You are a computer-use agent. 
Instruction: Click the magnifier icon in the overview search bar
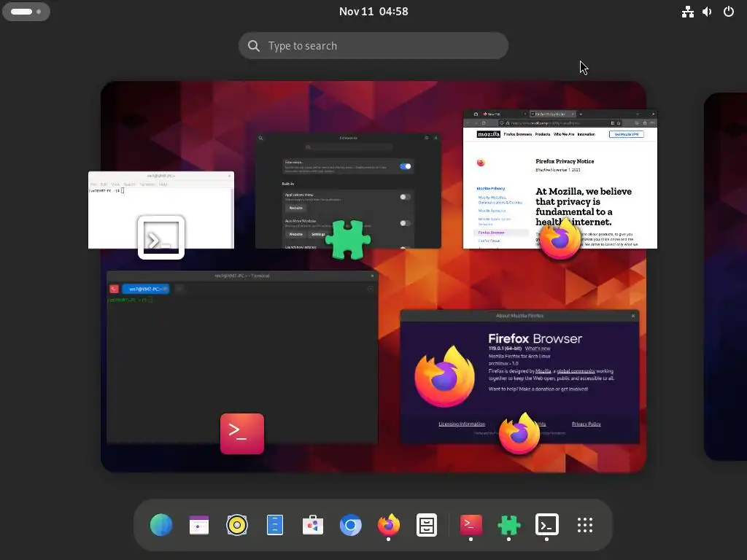point(254,46)
